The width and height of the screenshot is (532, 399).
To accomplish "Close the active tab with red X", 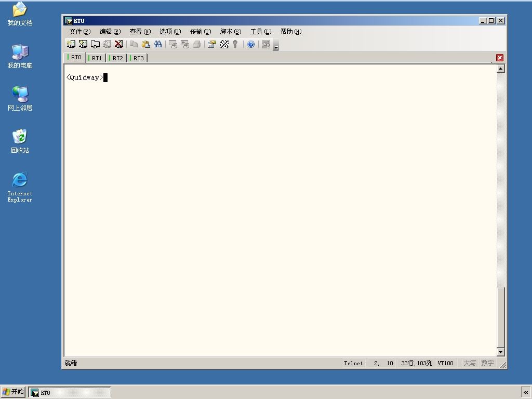I will pyautogui.click(x=499, y=58).
